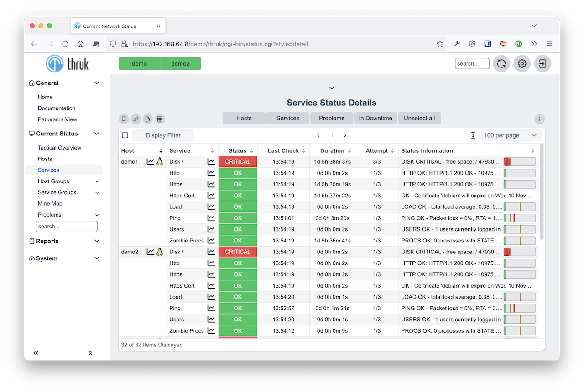Sort the table by the Duration column

pyautogui.click(x=349, y=151)
